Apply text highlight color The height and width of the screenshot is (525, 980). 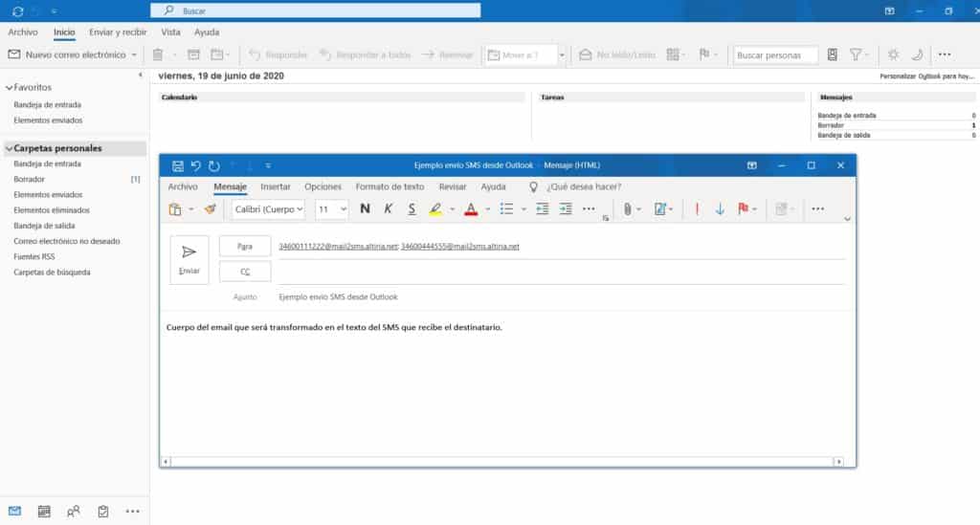tap(435, 209)
